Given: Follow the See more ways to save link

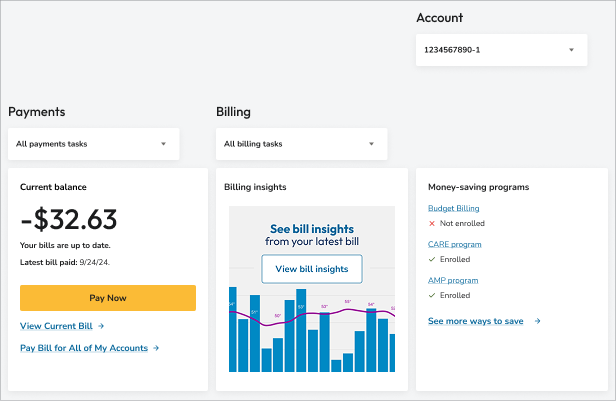Looking at the screenshot, I should (476, 321).
